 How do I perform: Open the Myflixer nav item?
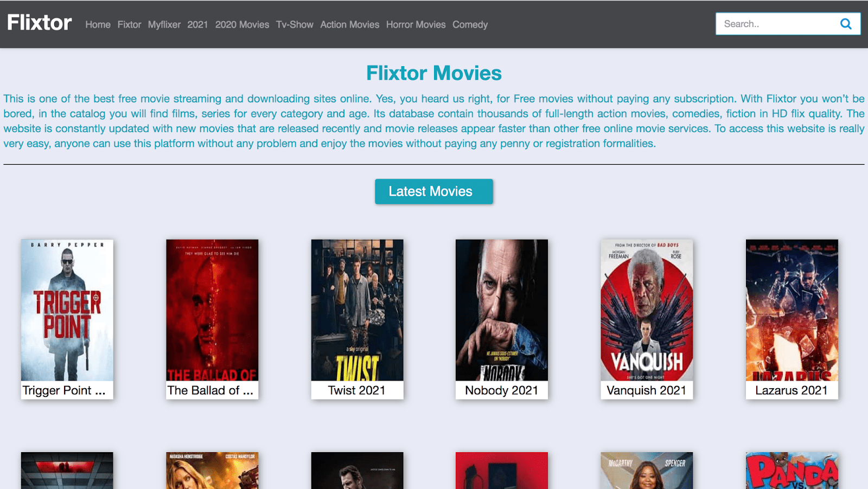click(164, 24)
